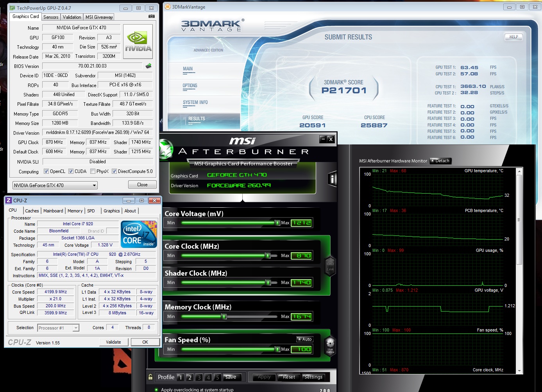Click the Shader Clock slider handle

268,282
